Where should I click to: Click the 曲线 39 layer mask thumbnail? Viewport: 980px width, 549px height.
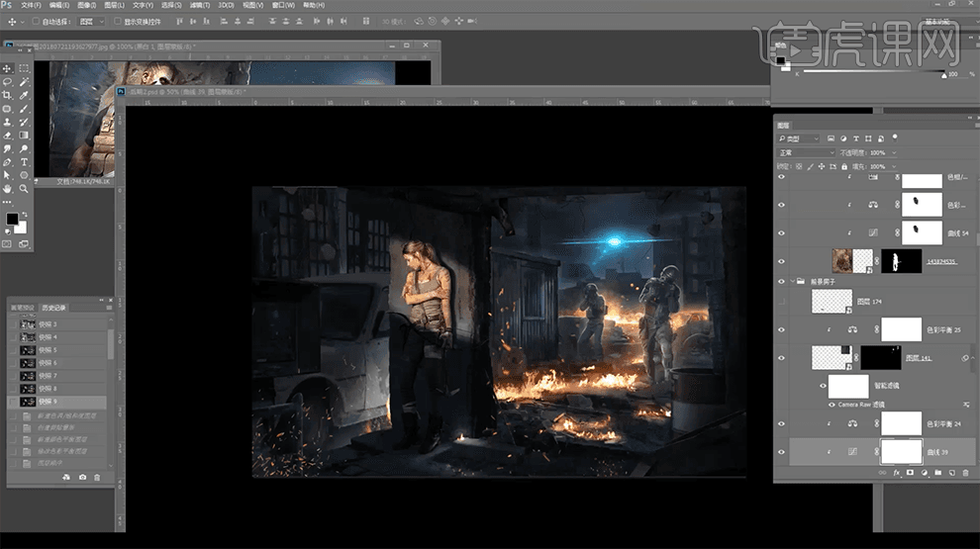[901, 452]
